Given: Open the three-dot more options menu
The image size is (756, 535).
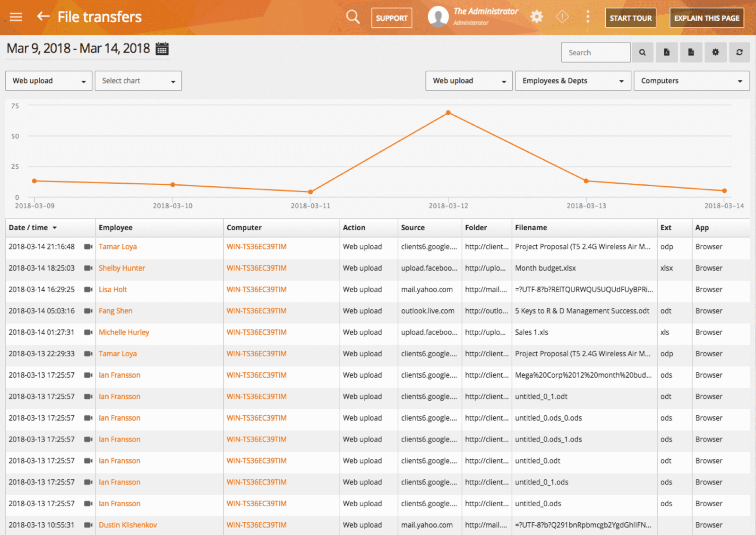Looking at the screenshot, I should 588,17.
